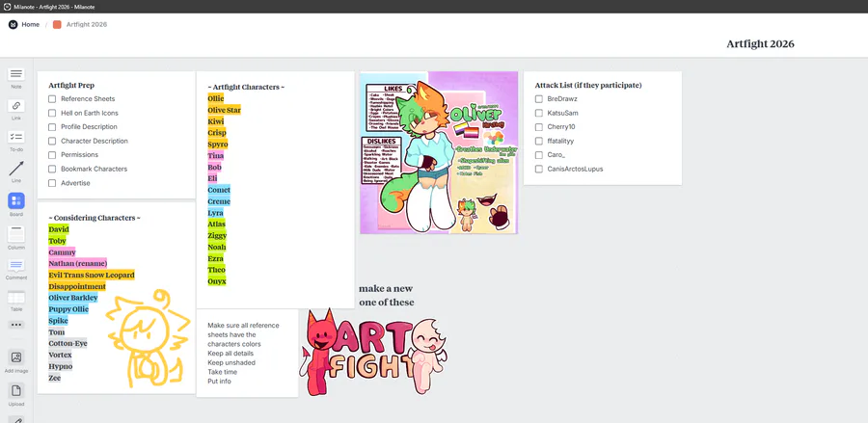Check the BreDrawz checkbox
868x423 pixels.
coord(538,99)
